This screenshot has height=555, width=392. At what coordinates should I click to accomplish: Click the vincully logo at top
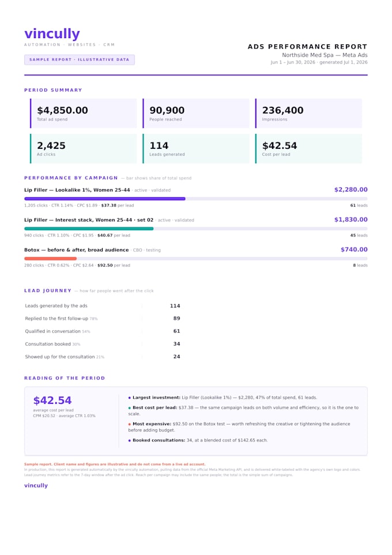click(52, 34)
